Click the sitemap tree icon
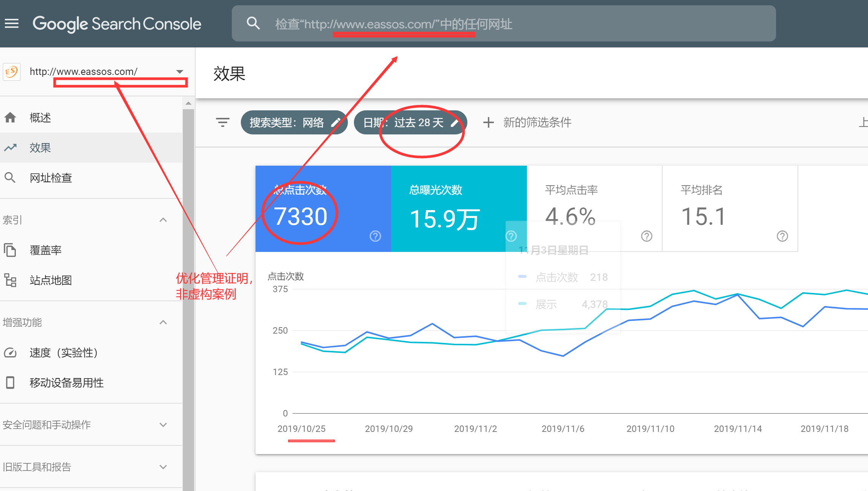Image resolution: width=868 pixels, height=491 pixels. tap(10, 280)
